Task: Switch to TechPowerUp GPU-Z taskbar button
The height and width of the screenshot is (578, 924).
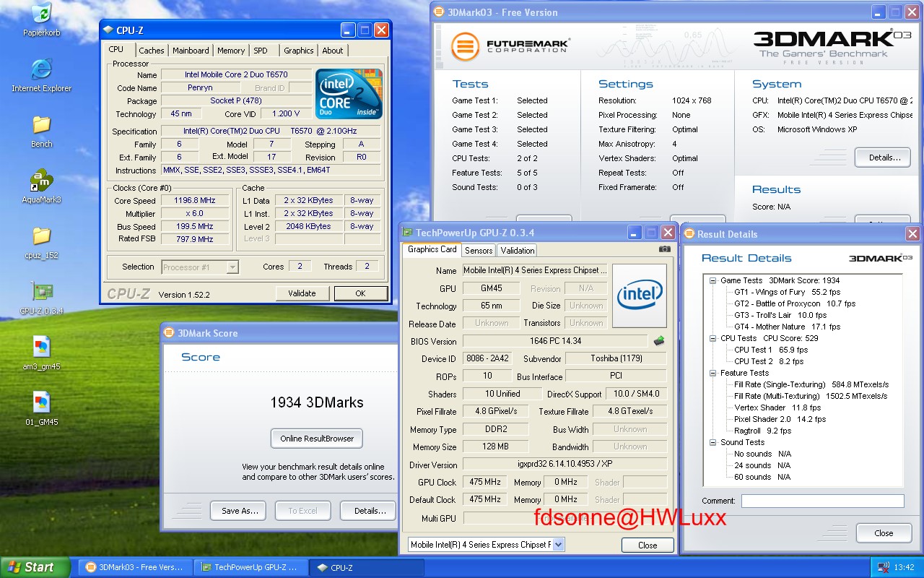Action: tap(251, 567)
